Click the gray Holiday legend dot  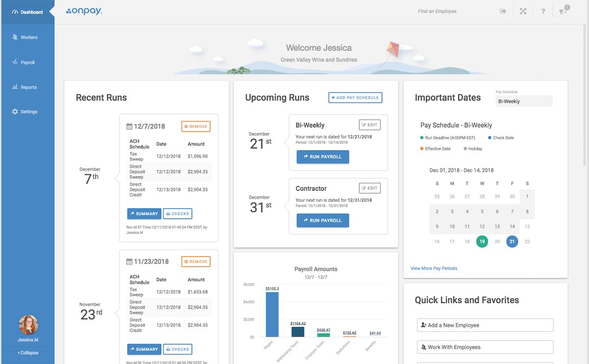click(x=465, y=149)
